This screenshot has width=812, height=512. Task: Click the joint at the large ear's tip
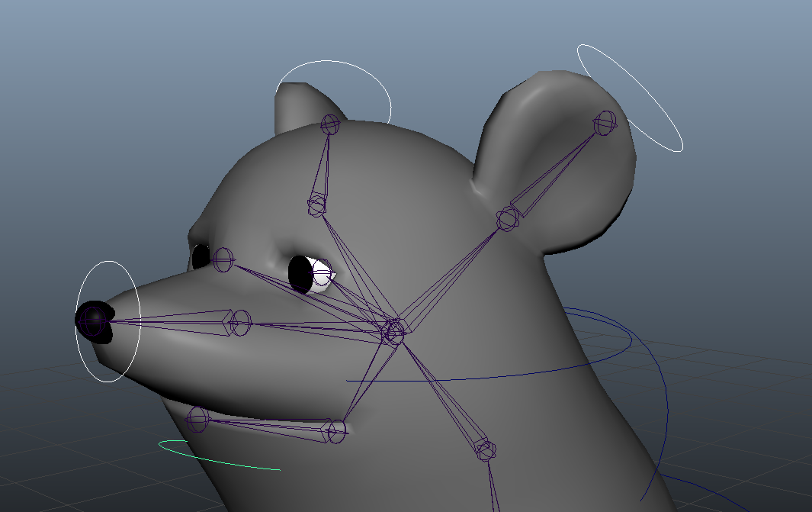pyautogui.click(x=605, y=123)
